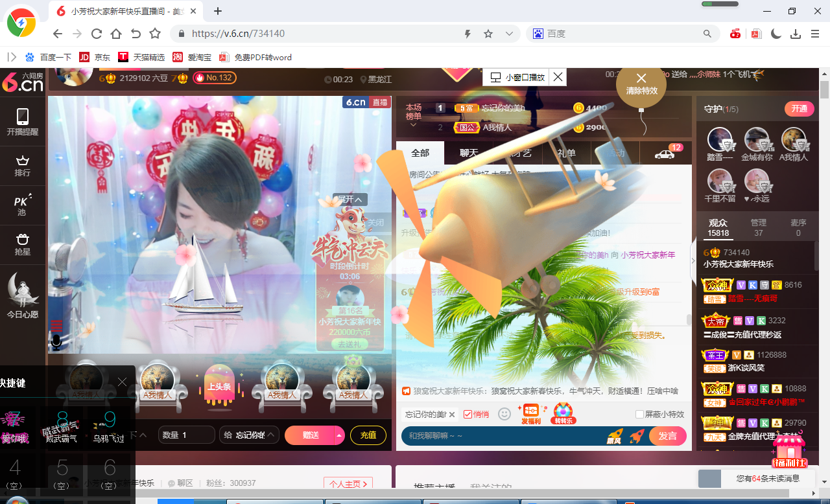Click 充值 recharge button

pos(368,435)
